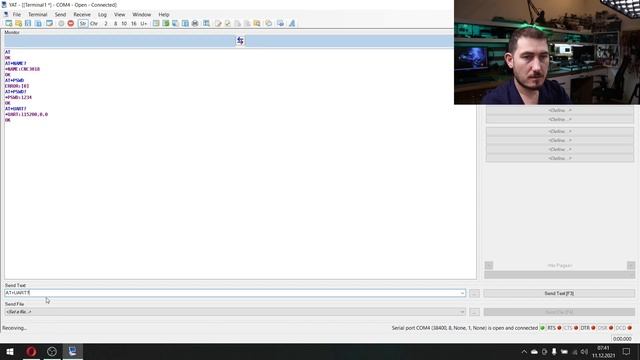
Task: Toggle Character radix 'Chr' button
Action: coord(94,24)
